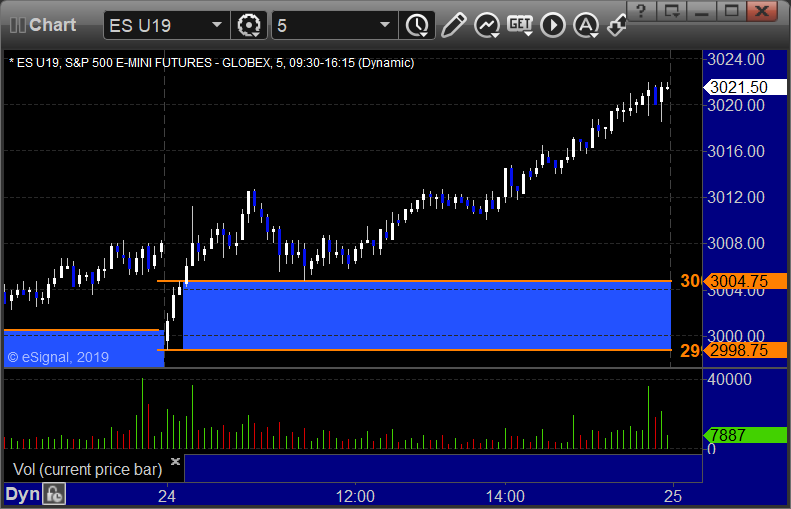
Task: Click the Vol (current price bar) label
Action: pos(87,469)
